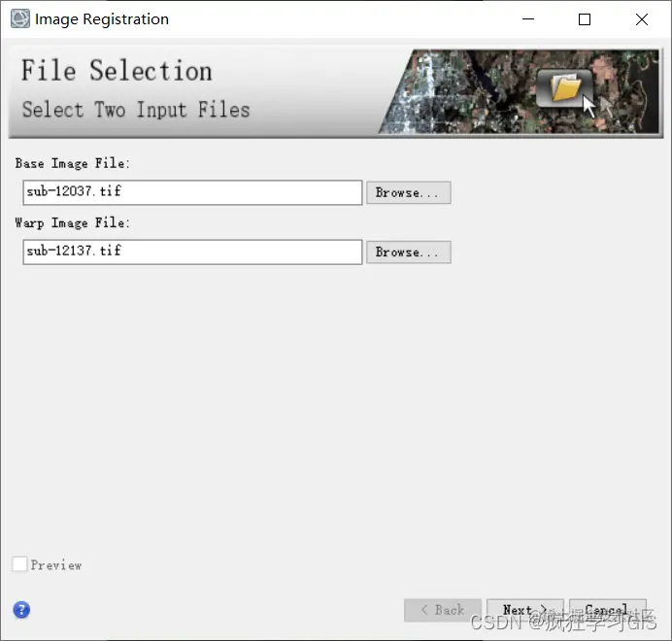Viewport: 672px width, 641px height.
Task: Click the 'Base Image File:' label
Action: 73,163
